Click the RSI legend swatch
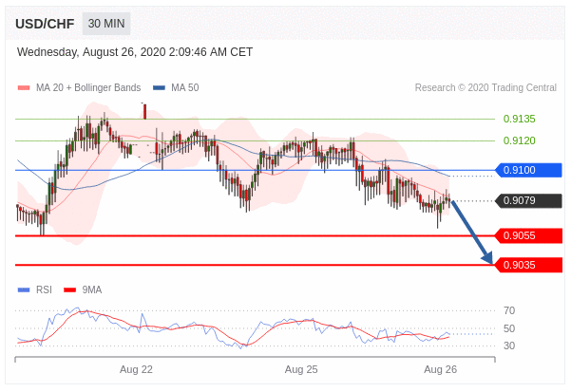571x392 pixels. (24, 289)
